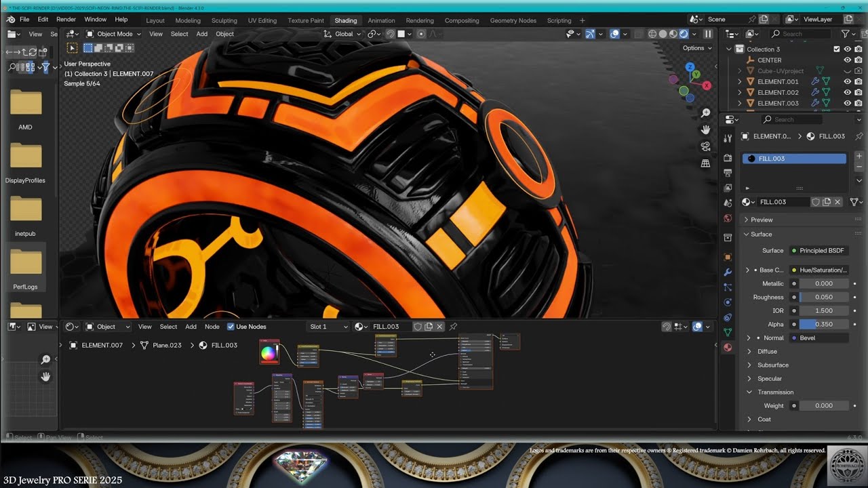The height and width of the screenshot is (488, 868).
Task: Open the viewport Options dropdown
Action: (697, 48)
